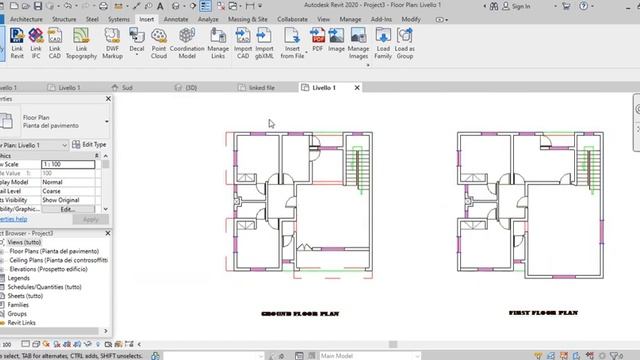Open the Floor Plan type selector dropdown
The height and width of the screenshot is (360, 640).
point(107,121)
